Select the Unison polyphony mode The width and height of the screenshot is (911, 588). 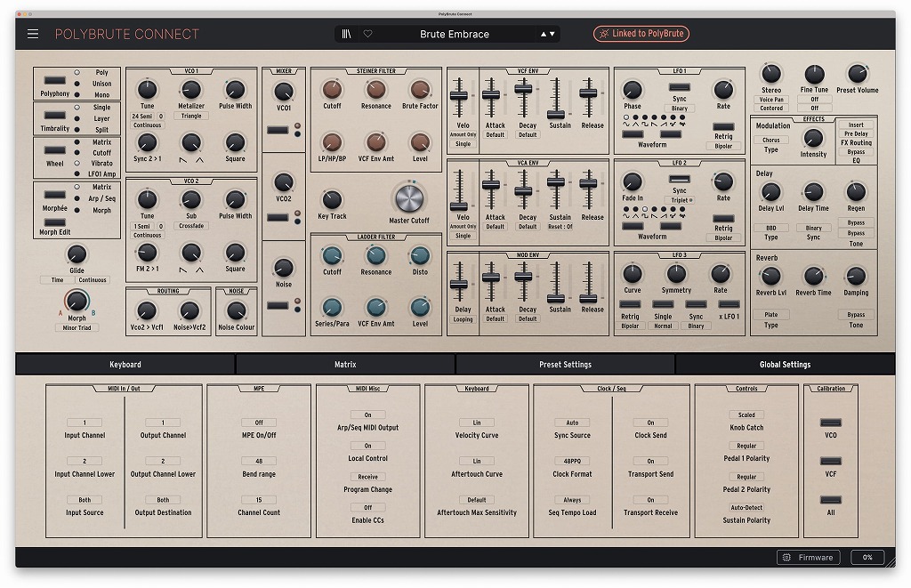click(x=77, y=84)
